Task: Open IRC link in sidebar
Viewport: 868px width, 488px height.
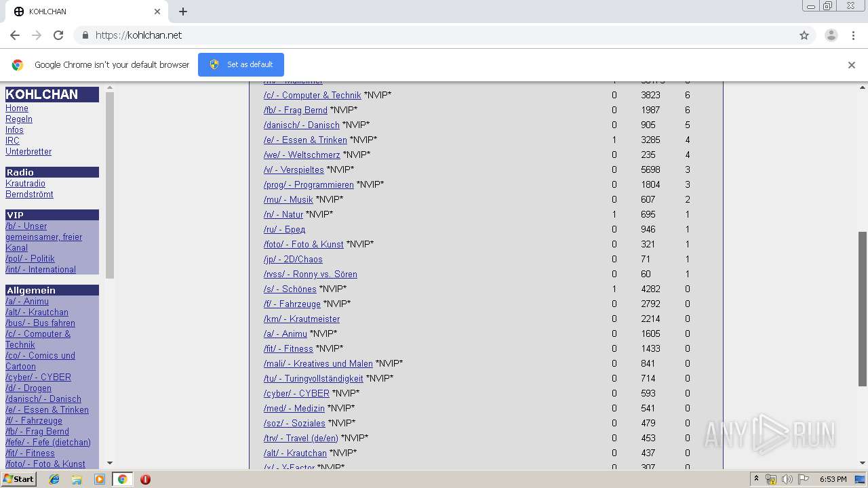Action: tap(12, 141)
